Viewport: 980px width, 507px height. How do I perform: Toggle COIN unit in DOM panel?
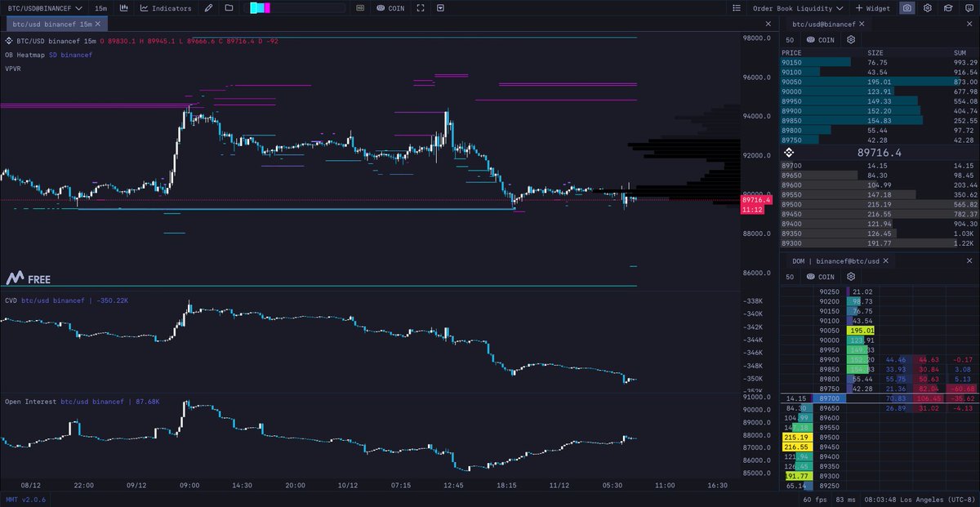[x=820, y=277]
